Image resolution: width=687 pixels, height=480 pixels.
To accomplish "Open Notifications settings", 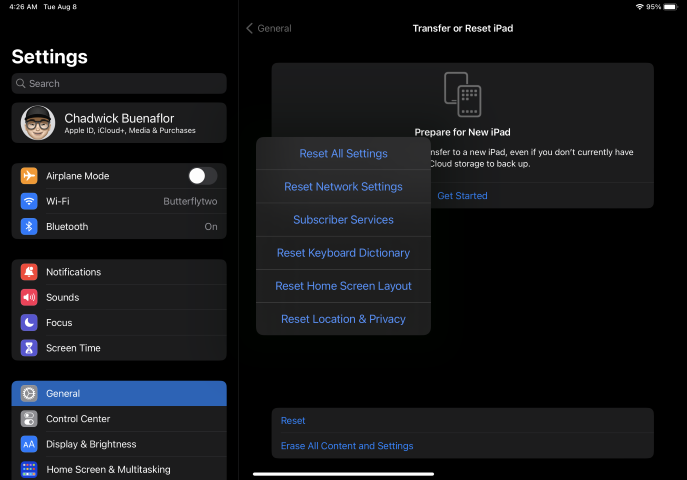I will tap(119, 272).
